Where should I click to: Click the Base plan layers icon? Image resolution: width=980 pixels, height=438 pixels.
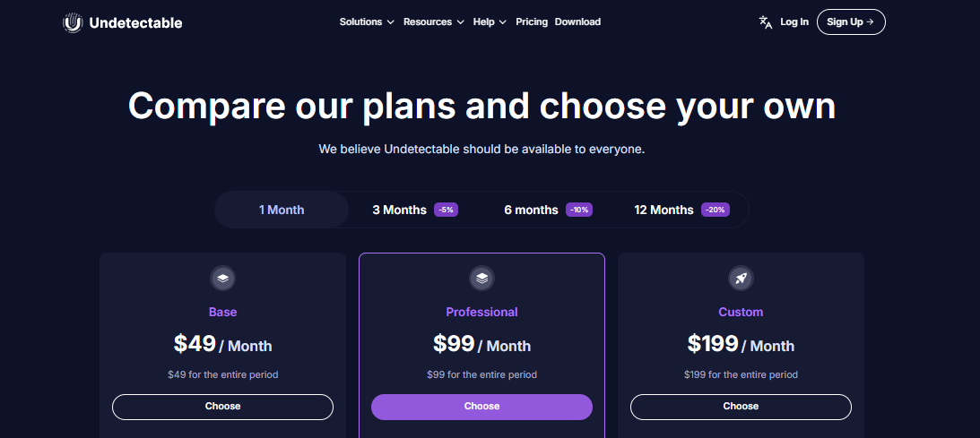pyautogui.click(x=222, y=279)
